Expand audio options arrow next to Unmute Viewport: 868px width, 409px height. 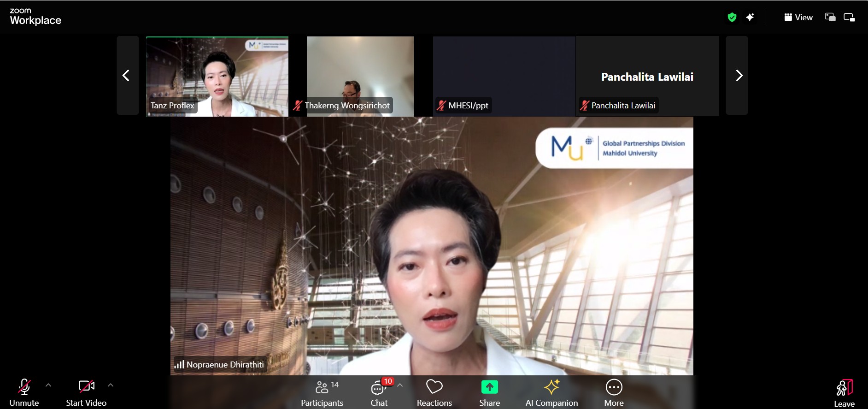point(48,385)
